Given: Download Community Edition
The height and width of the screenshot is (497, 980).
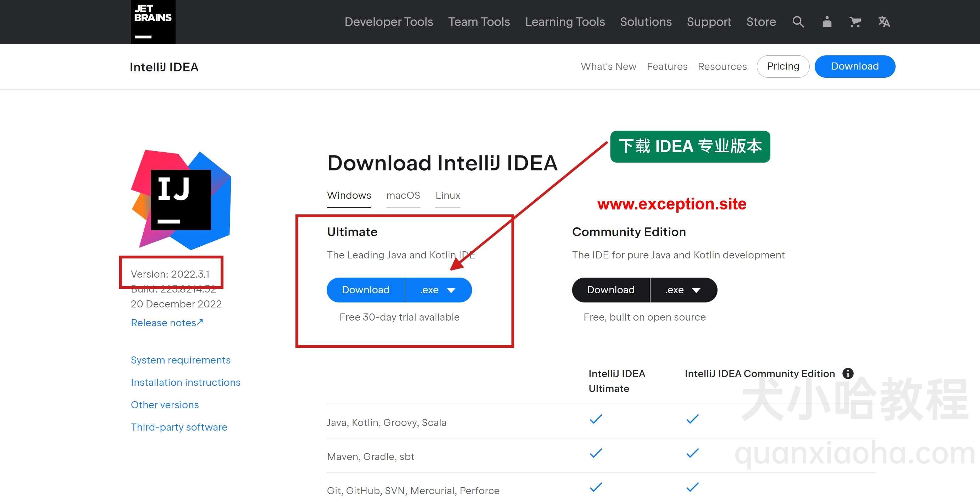Looking at the screenshot, I should [611, 290].
